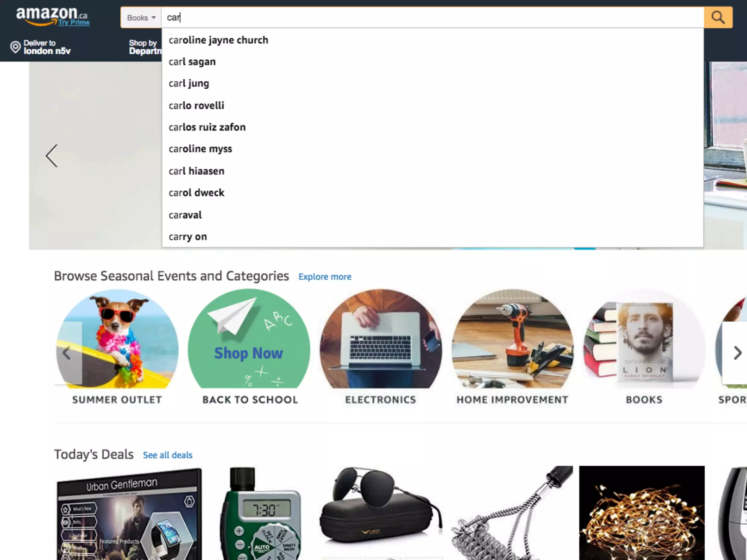Select 'caroline jayne church' suggestion
This screenshot has height=560, width=747.
218,40
